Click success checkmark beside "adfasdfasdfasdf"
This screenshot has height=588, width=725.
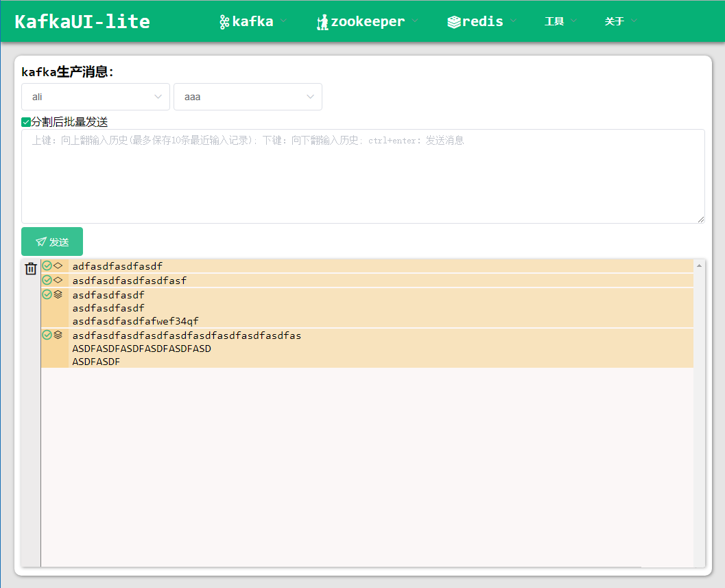pyautogui.click(x=47, y=266)
